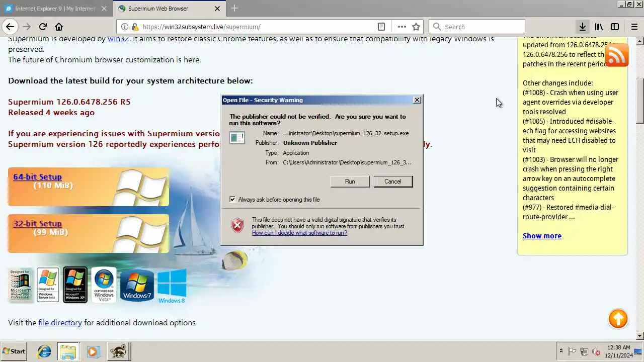Open File Explorer from taskbar

point(68,351)
